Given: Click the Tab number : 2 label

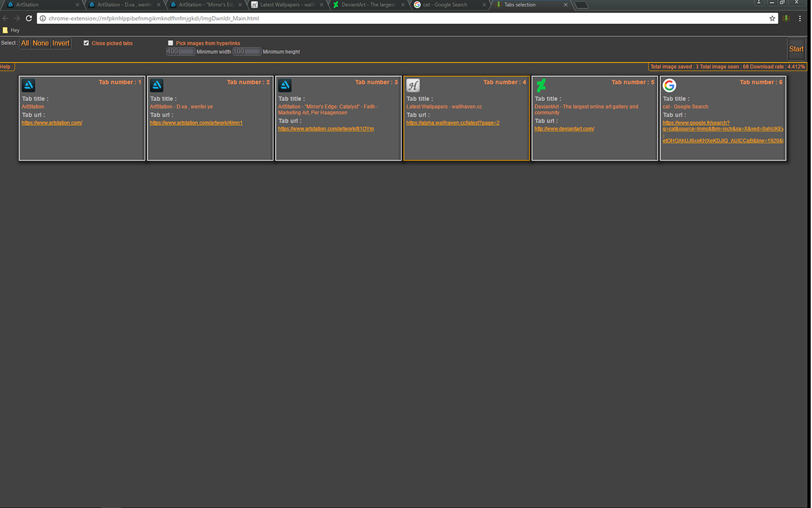Looking at the screenshot, I should [248, 82].
